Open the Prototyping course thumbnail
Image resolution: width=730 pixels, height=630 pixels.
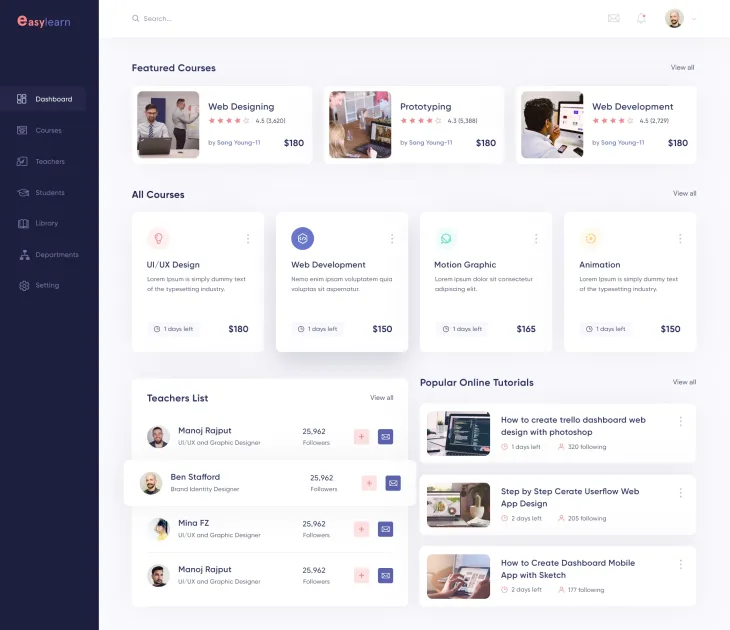point(359,125)
